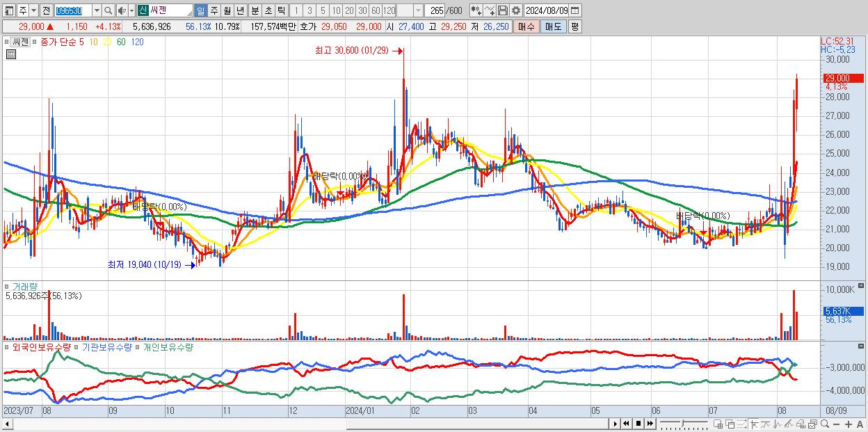Click the save floppy disk icon

(x=502, y=10)
